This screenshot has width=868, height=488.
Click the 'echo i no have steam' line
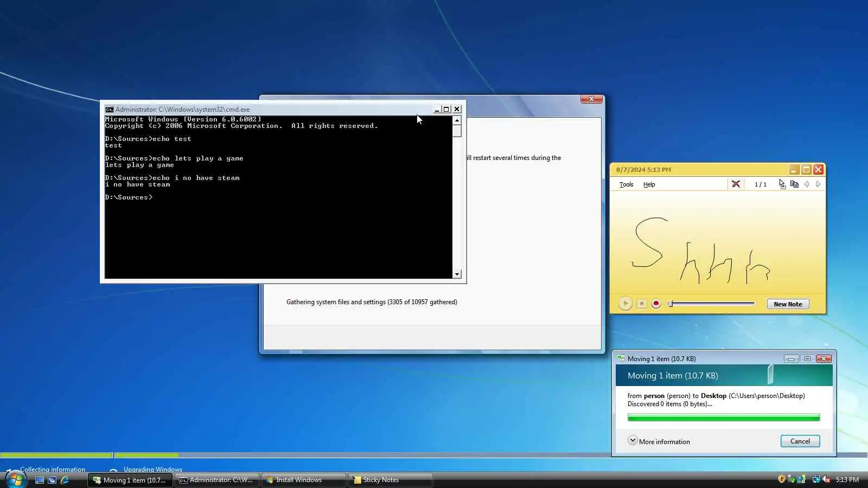click(x=172, y=178)
